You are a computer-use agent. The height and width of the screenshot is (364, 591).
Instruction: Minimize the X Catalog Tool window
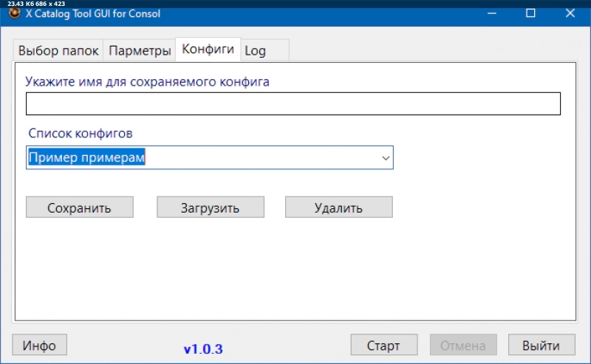(x=491, y=13)
